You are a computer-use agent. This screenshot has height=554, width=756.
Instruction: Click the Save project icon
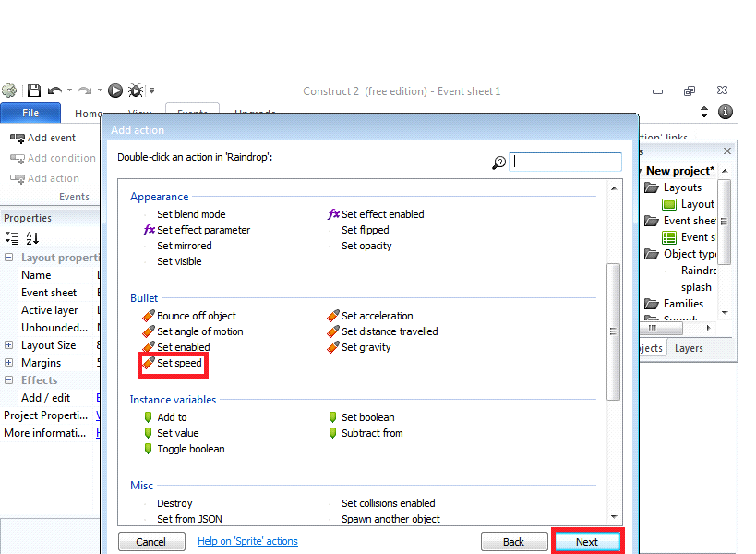[x=34, y=90]
